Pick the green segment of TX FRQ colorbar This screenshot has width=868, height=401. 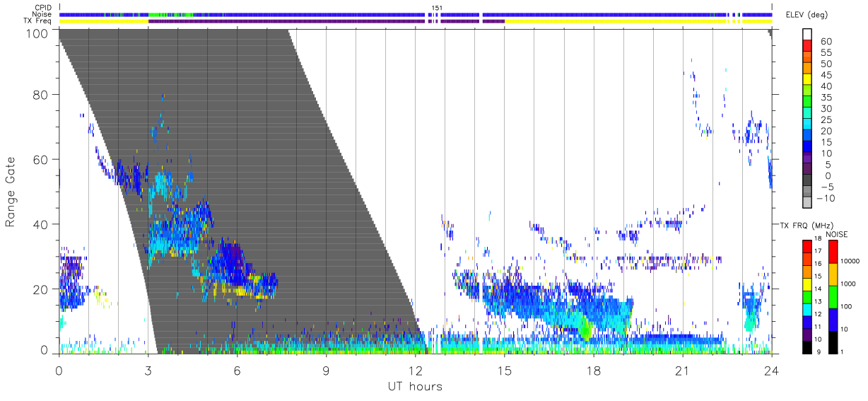[x=807, y=296]
